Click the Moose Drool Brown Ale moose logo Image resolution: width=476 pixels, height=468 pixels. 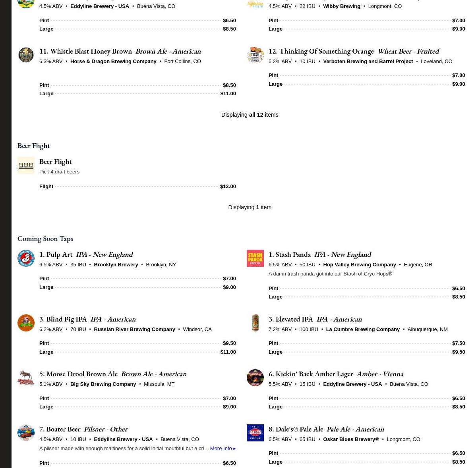pos(26,377)
